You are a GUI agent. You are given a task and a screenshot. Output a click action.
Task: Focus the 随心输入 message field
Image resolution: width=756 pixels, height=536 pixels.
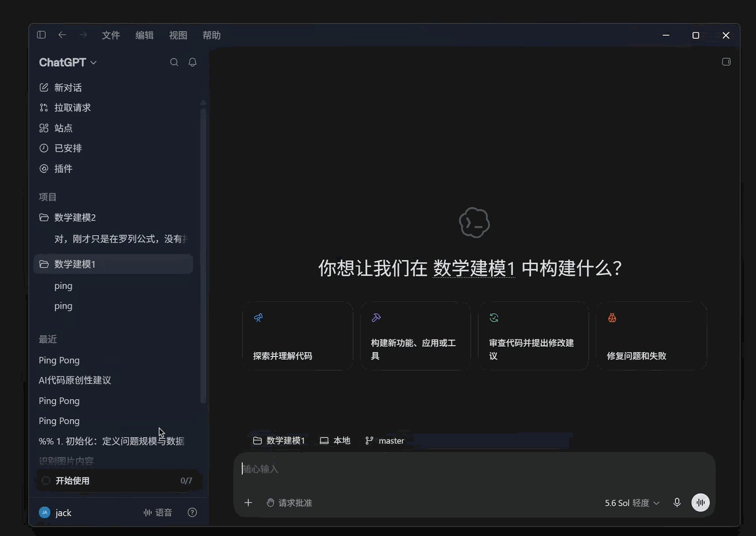[x=474, y=469]
